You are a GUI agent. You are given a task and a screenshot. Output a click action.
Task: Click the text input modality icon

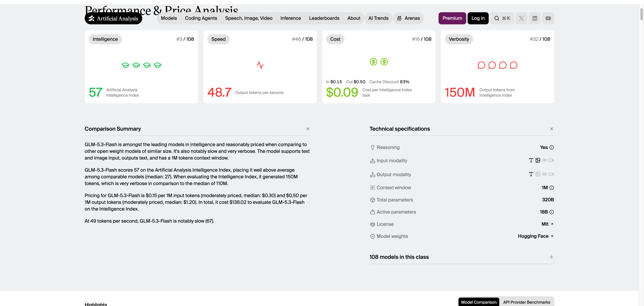point(531,160)
